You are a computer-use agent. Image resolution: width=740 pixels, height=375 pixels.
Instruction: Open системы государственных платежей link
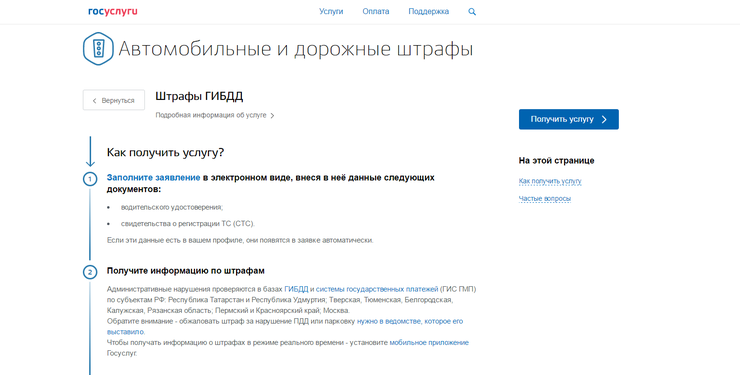[377, 289]
